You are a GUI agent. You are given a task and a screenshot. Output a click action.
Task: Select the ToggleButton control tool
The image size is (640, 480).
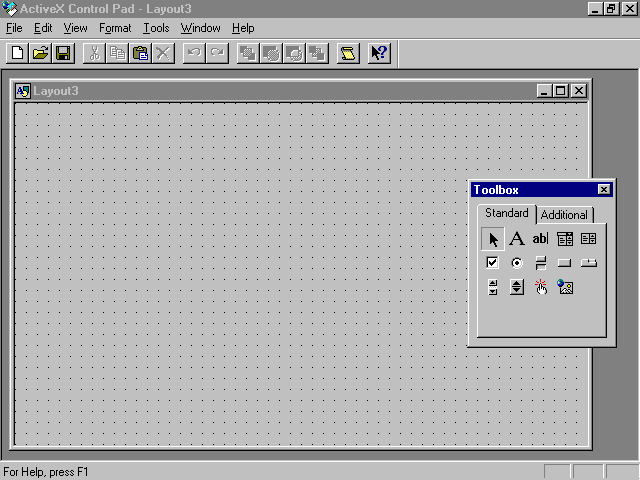(x=540, y=263)
